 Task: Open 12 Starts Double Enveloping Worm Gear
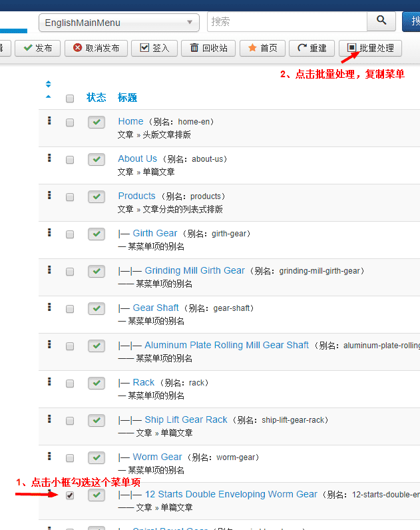tap(231, 494)
